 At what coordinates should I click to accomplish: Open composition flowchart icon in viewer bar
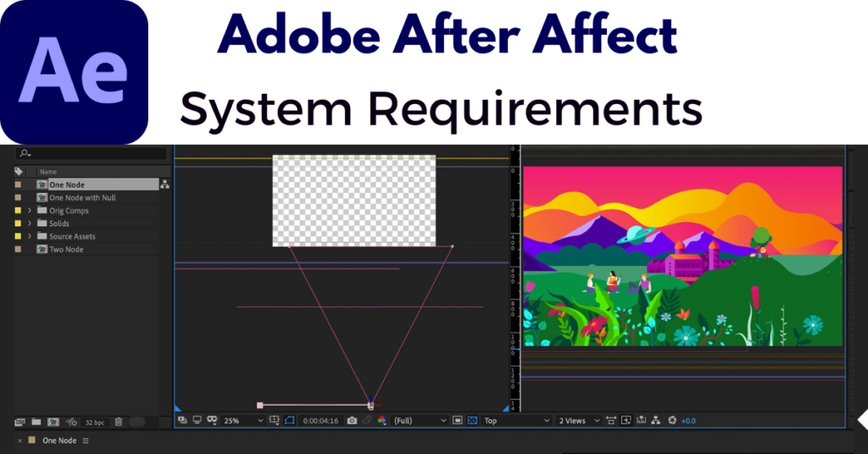point(656,421)
